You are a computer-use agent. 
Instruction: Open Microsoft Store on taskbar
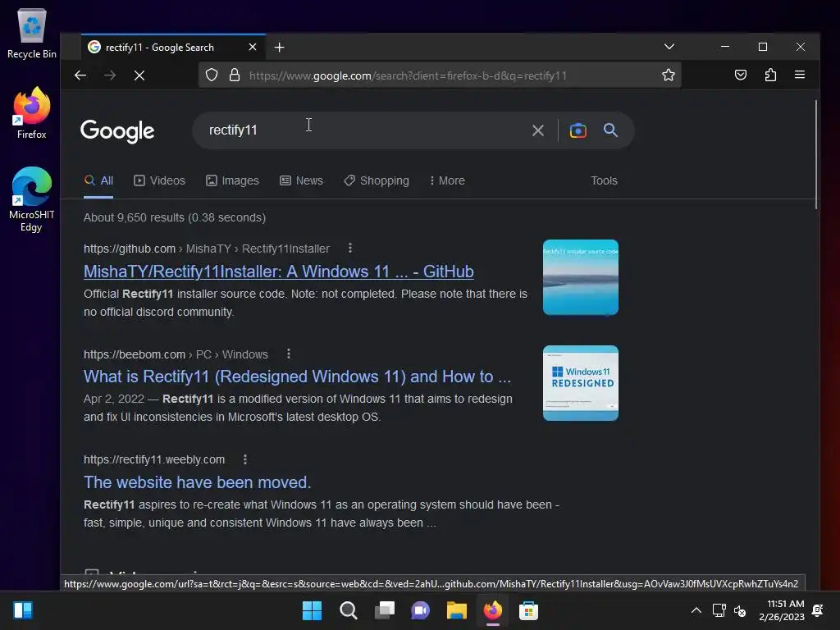[528, 610]
